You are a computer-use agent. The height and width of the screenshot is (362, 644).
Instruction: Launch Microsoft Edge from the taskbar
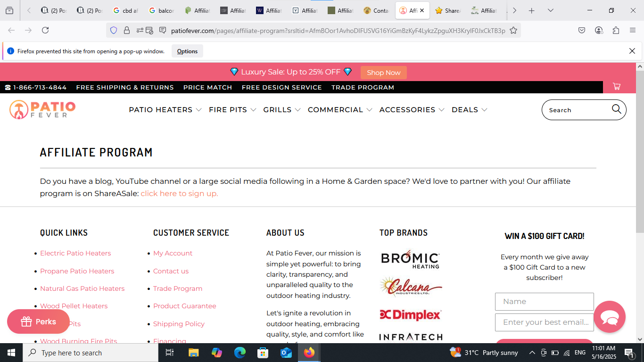[x=240, y=353]
